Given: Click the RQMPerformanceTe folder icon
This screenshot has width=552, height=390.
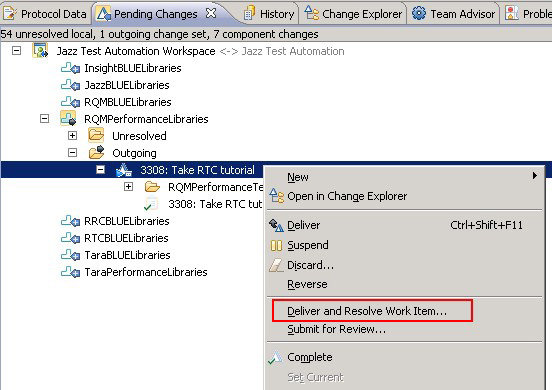Looking at the screenshot, I should point(152,187).
